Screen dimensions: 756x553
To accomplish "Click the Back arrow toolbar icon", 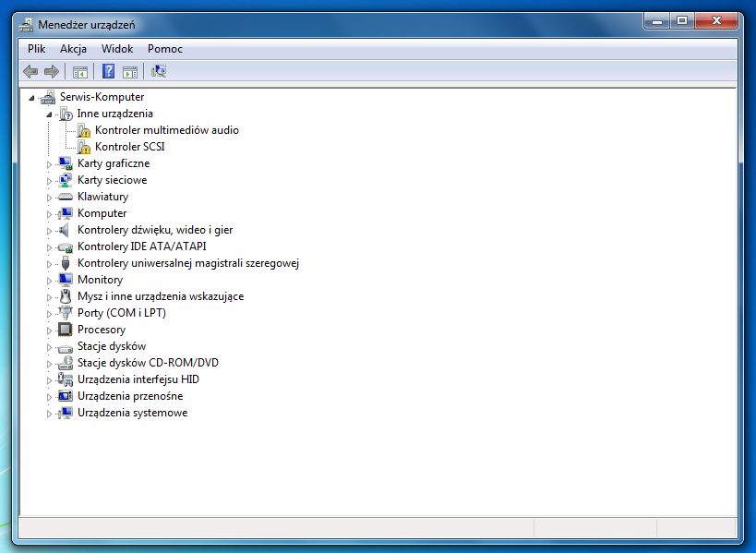I will 30,72.
